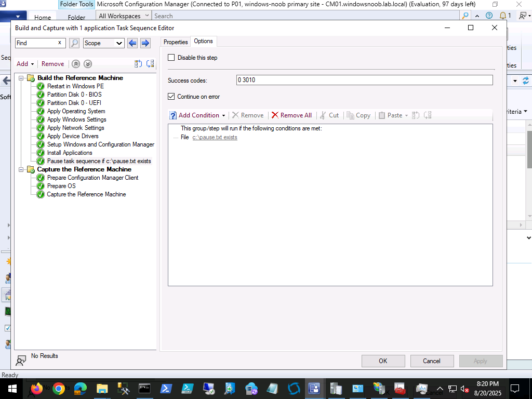Screen dimensions: 532x399
Task: Open Google Chrome from the taskbar
Action: [58, 389]
